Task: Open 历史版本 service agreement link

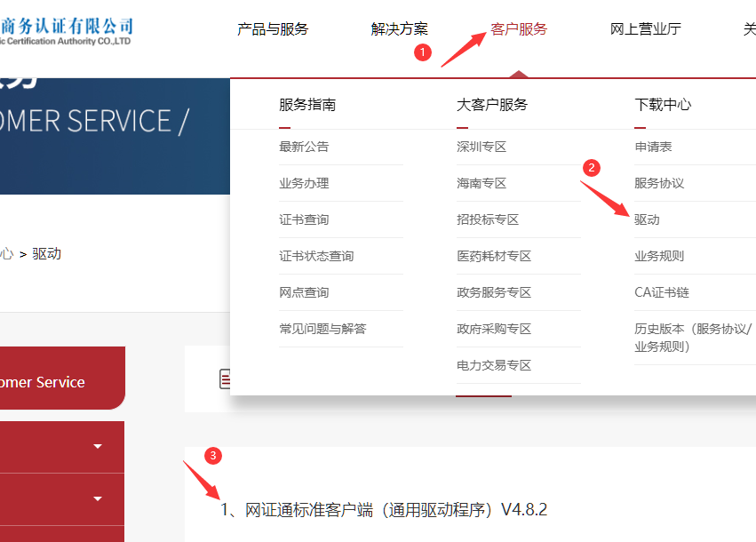Action: pos(693,338)
